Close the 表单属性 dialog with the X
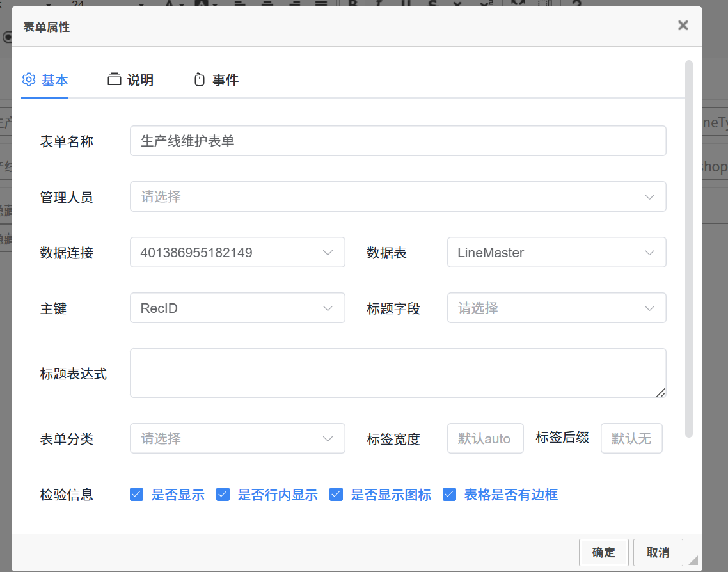The width and height of the screenshot is (728, 572). pos(683,26)
